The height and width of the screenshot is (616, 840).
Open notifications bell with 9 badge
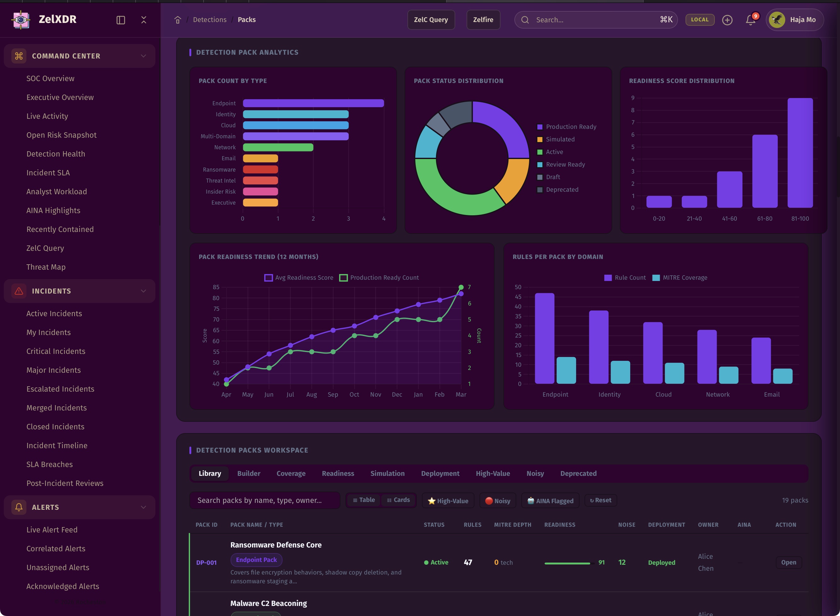[750, 20]
